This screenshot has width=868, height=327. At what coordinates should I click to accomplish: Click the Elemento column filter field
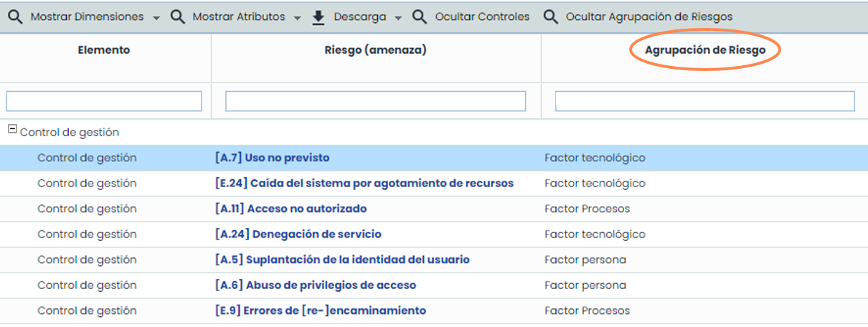pos(104,101)
